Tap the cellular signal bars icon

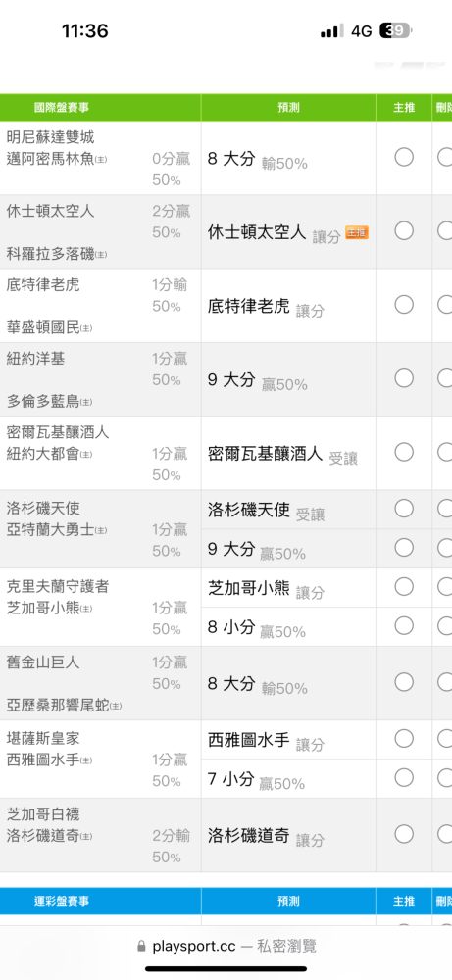pos(331,31)
